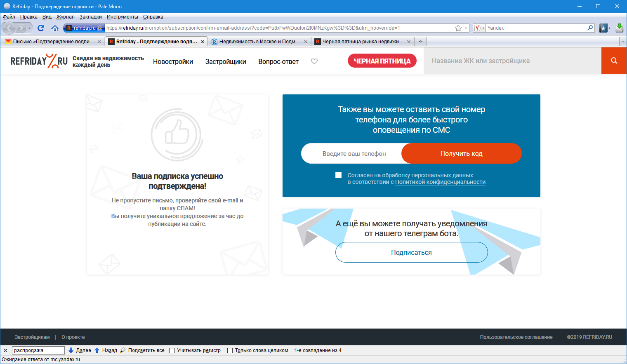Screen dimensions: 627x364
Task: Toggle Подсветить все highlight option
Action: click(x=142, y=350)
